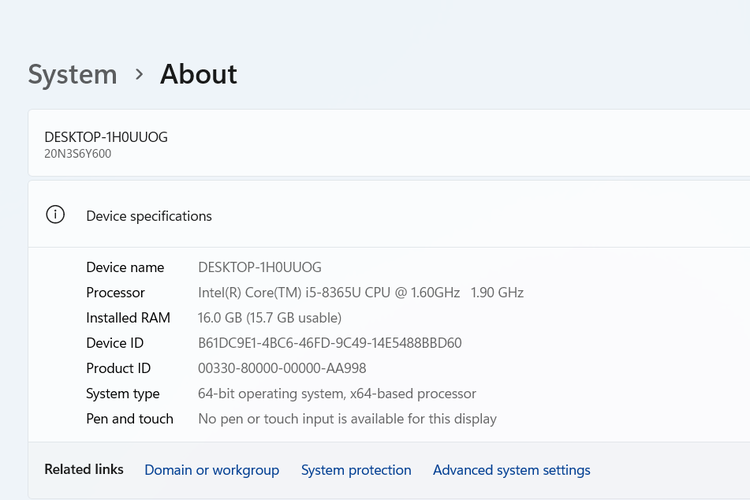
Task: Select the DESKTOP-1H0UUOG name in the top card
Action: pyautogui.click(x=106, y=137)
